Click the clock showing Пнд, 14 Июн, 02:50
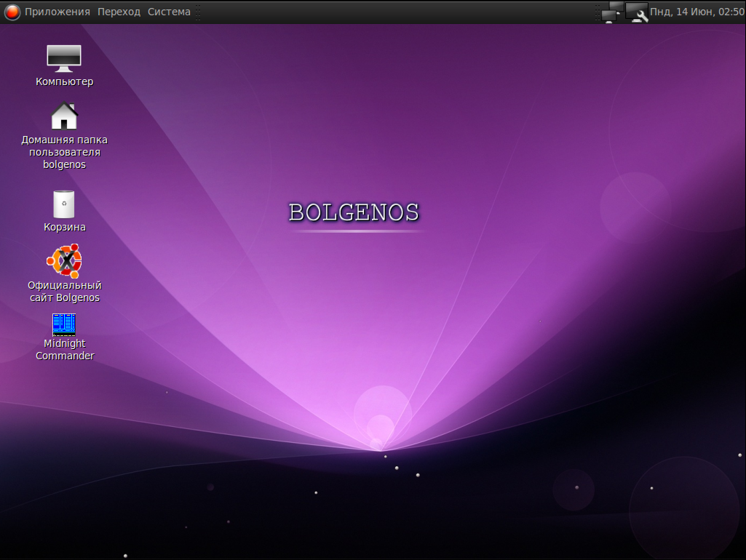The width and height of the screenshot is (746, 560). (x=697, y=12)
